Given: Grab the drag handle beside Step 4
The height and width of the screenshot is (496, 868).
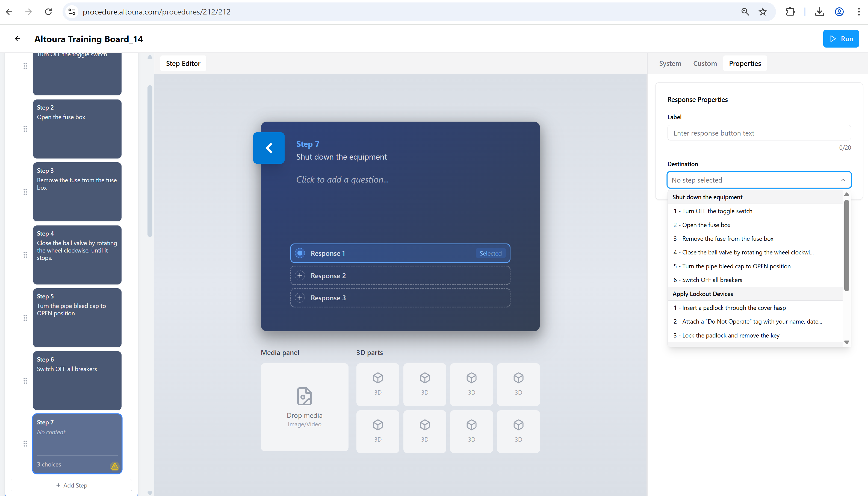Looking at the screenshot, I should click(25, 255).
